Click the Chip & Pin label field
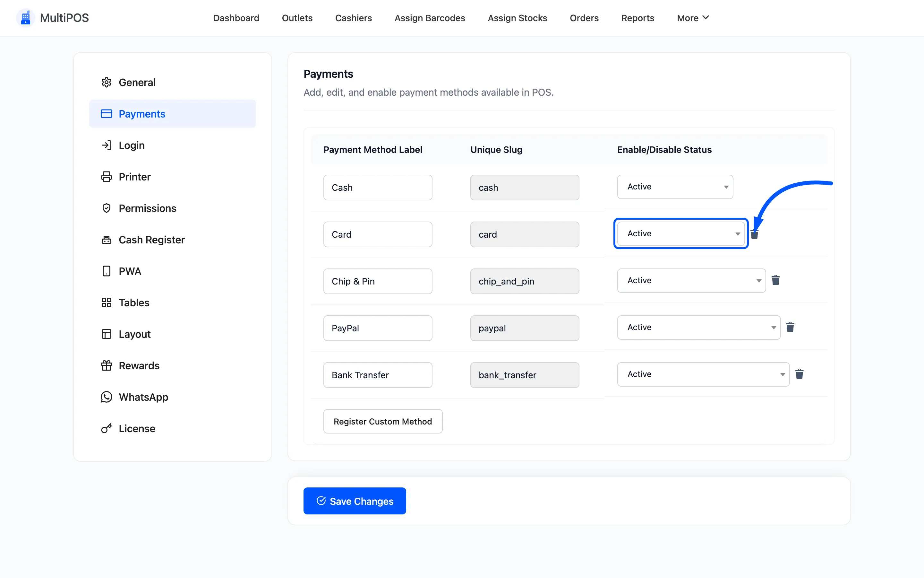The image size is (924, 578). click(x=378, y=281)
